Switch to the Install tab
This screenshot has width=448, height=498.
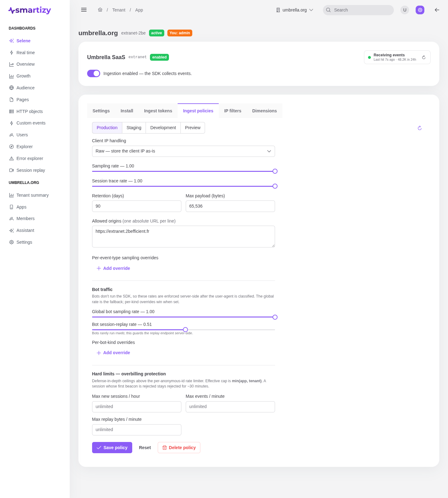pos(127,111)
